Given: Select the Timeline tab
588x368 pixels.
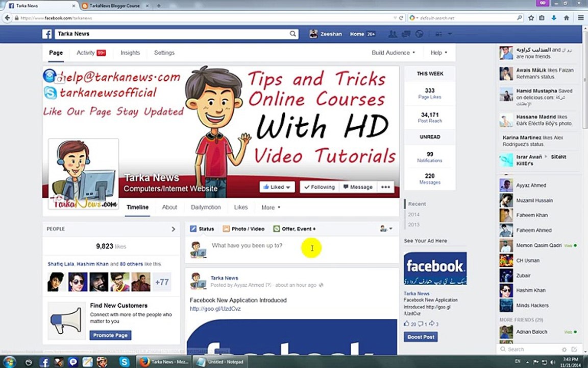Looking at the screenshot, I should (x=137, y=208).
